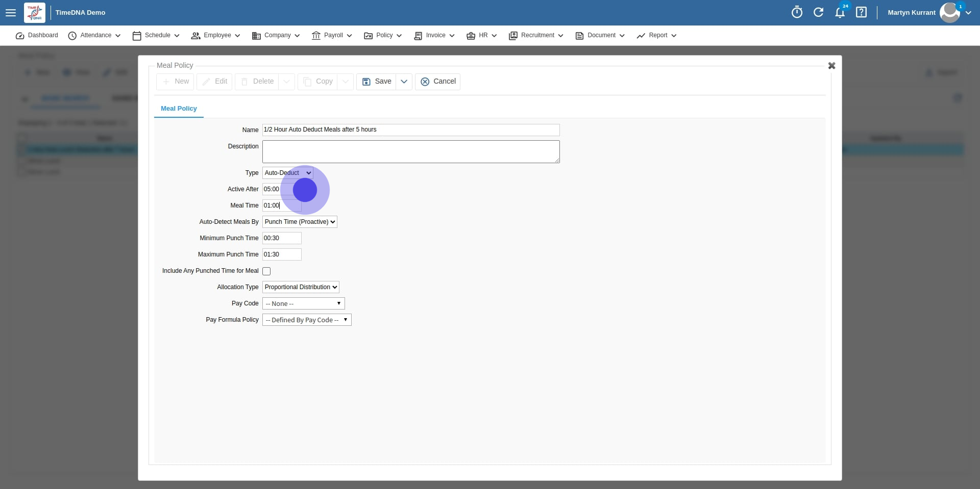Close the Meal Policy dialog
Screen dimensions: 980x489
(x=831, y=66)
